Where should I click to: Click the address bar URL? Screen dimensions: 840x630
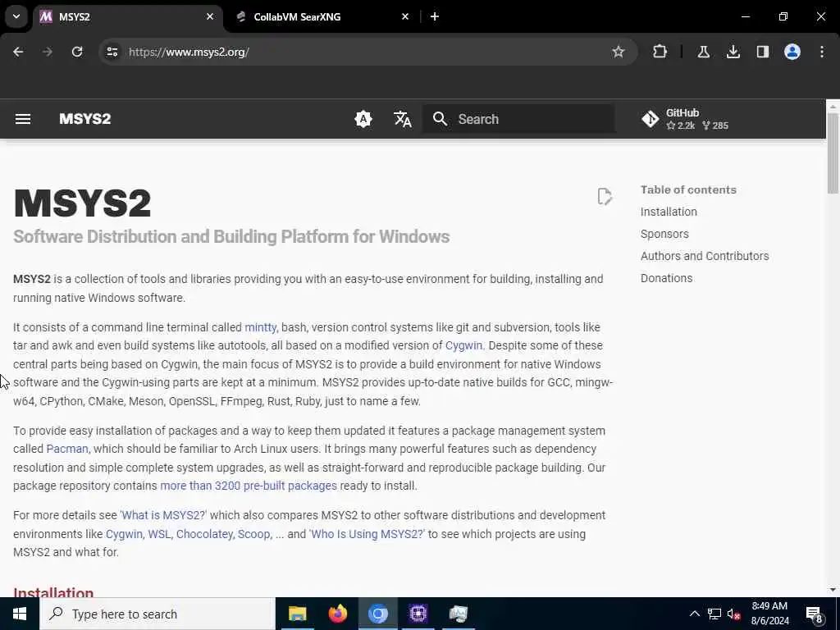(189, 52)
